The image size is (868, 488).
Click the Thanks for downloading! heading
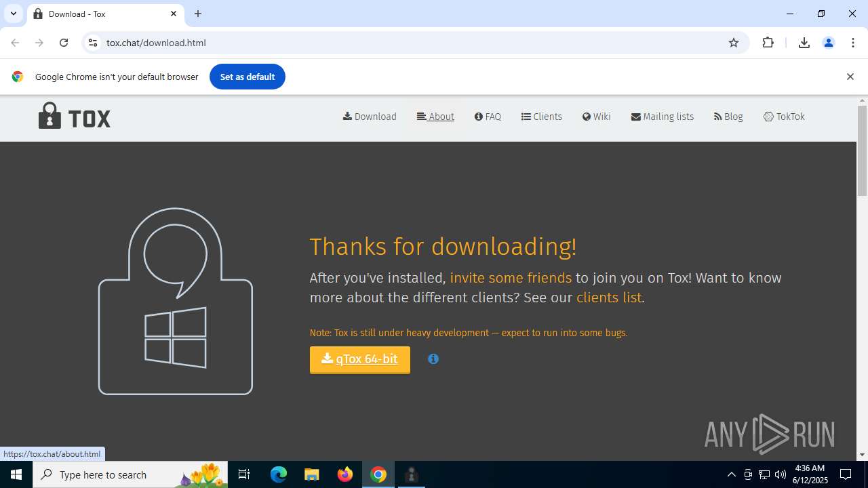[443, 247]
